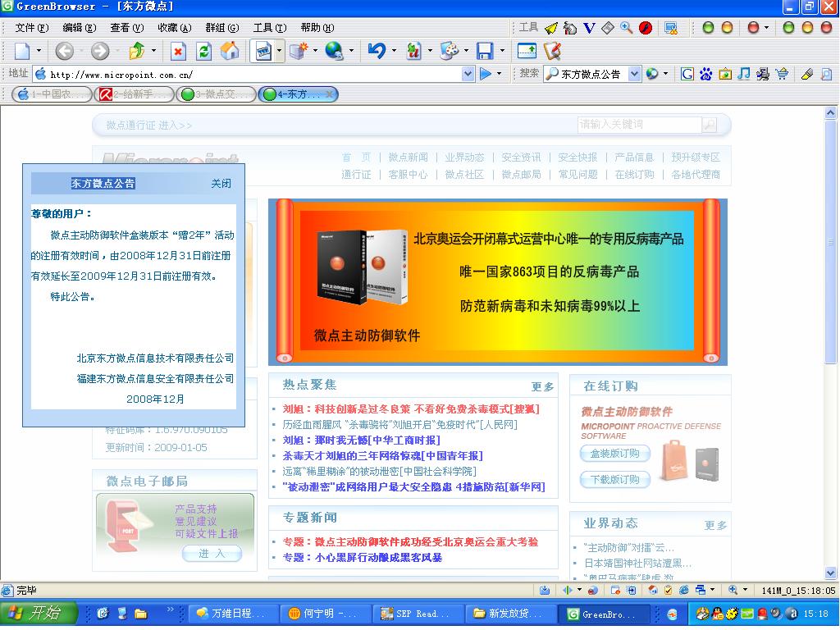Open dropdown arrow beside the save icon
Viewport: 840px width, 630px height.
click(502, 52)
